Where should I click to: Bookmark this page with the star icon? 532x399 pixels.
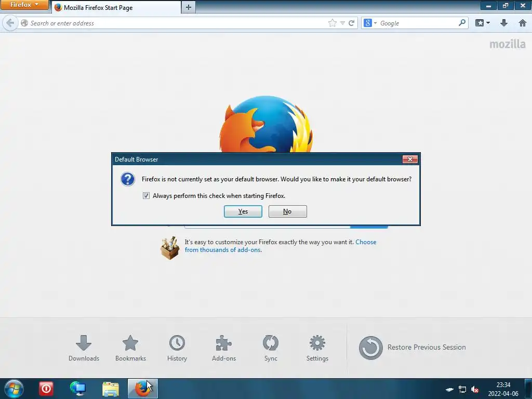(332, 23)
